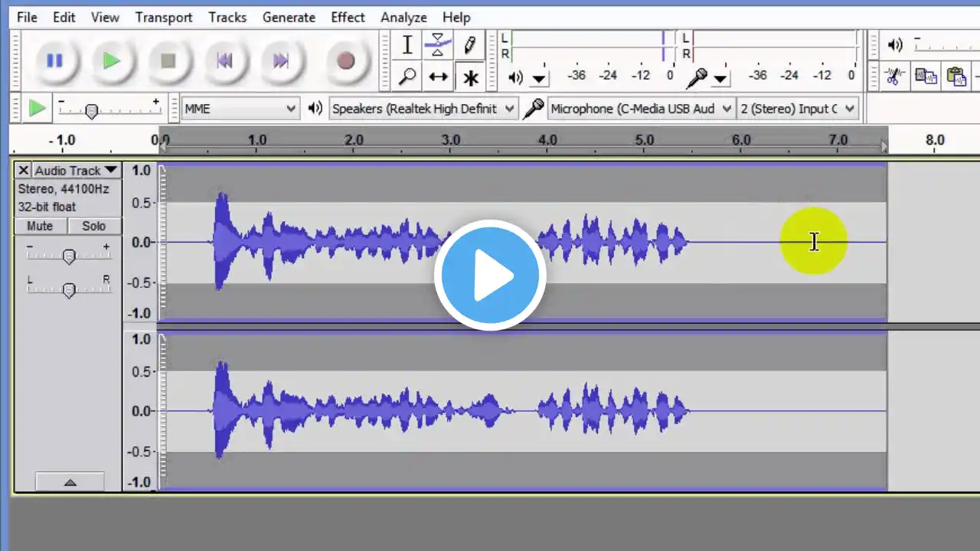Viewport: 980px width, 551px height.
Task: Click the playback meter speaker icon
Action: pos(516,77)
